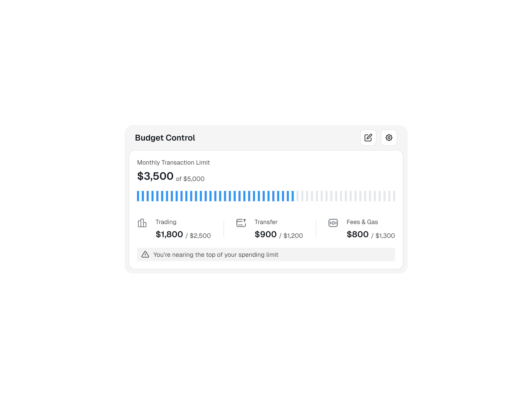Click the spending limit warning banner

(x=266, y=254)
